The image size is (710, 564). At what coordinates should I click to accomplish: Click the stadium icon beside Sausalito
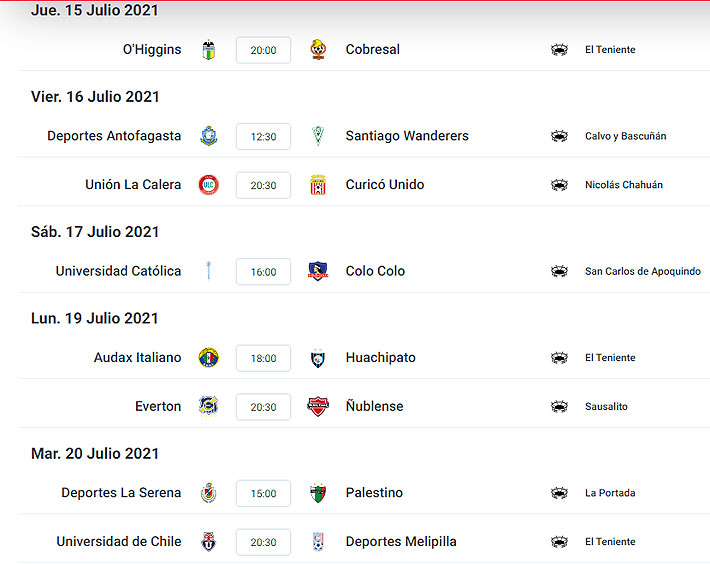click(x=559, y=406)
